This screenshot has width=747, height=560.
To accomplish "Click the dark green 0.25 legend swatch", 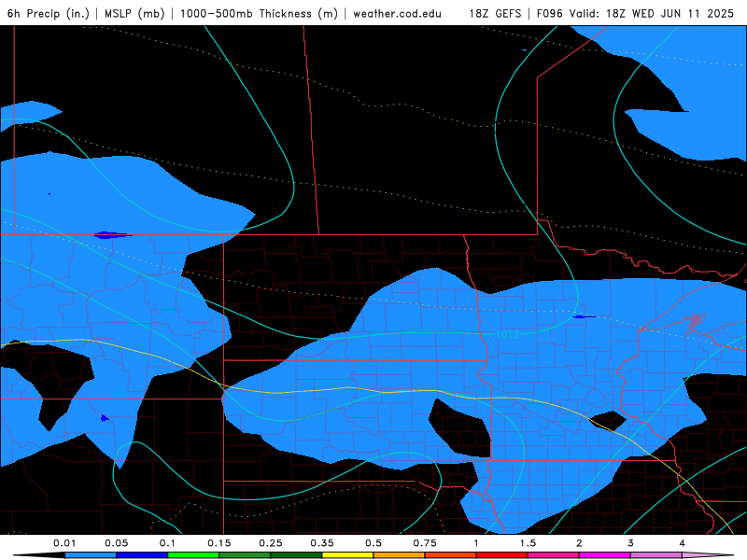I will (296, 555).
